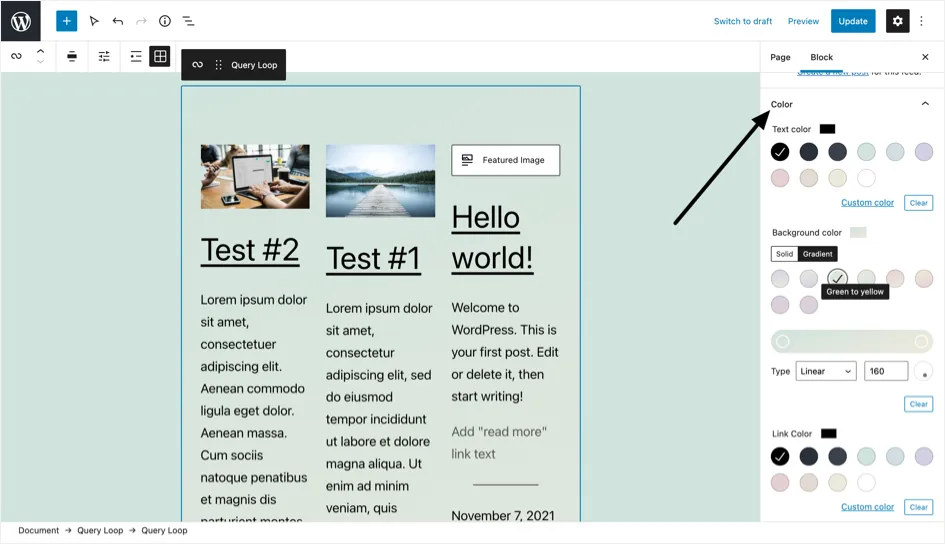Select the grid view layout icon
Viewport: 945px width, 544px height.
[x=160, y=57]
